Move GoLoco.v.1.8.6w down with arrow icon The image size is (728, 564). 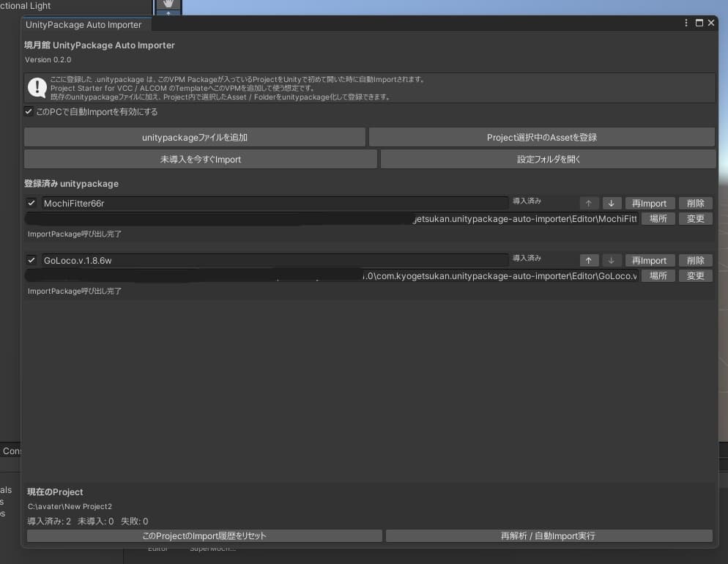(x=611, y=261)
